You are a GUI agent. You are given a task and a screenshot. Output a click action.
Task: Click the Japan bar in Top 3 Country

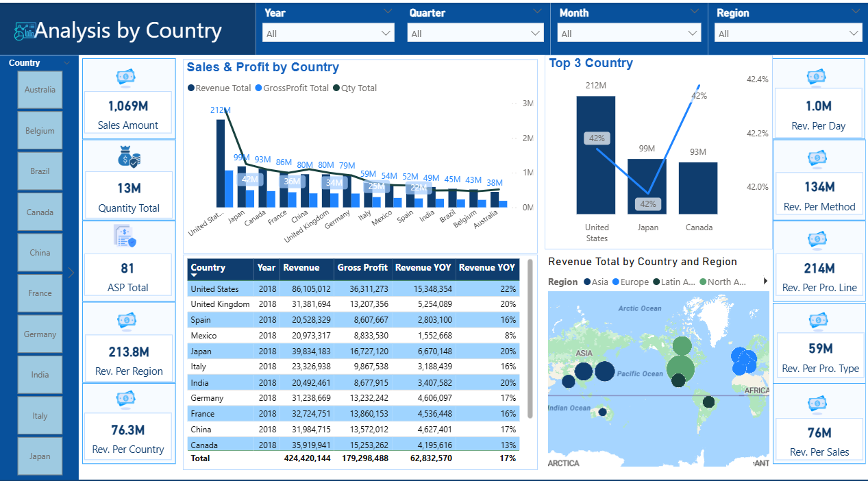click(647, 186)
